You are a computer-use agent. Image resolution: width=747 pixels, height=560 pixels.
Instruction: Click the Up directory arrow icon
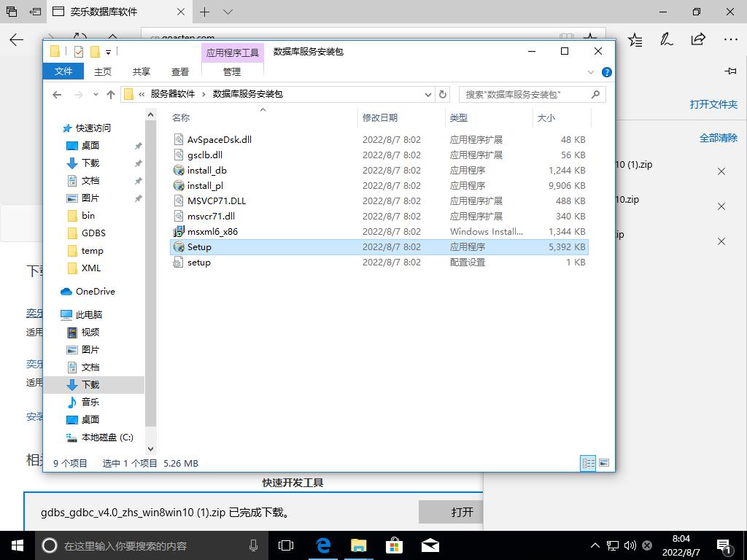point(111,94)
